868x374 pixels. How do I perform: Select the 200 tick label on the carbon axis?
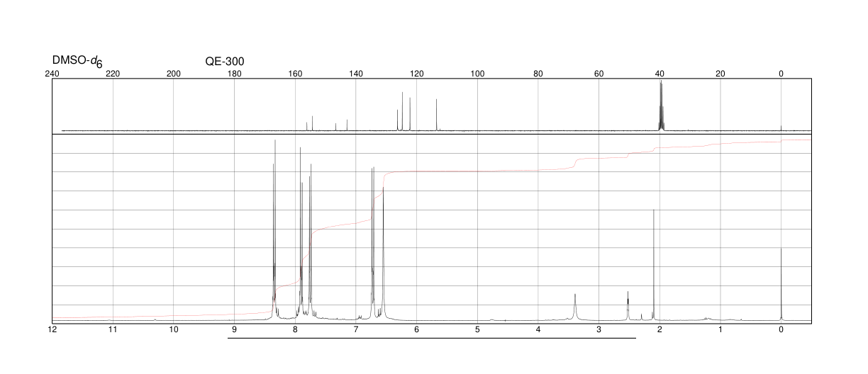[x=173, y=74]
